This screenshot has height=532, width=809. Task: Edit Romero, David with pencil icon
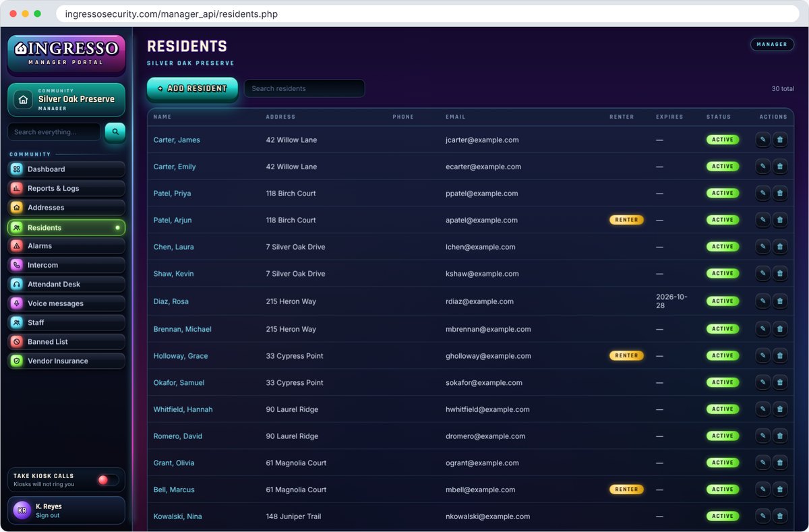point(762,436)
